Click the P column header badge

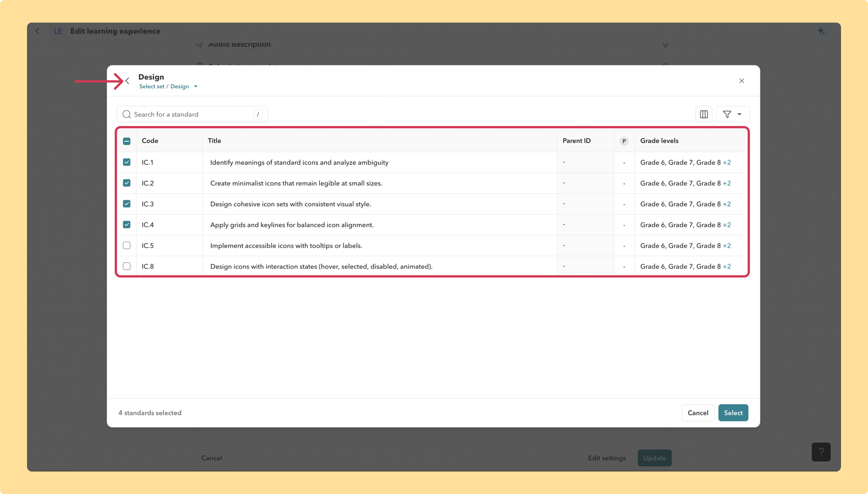(624, 141)
